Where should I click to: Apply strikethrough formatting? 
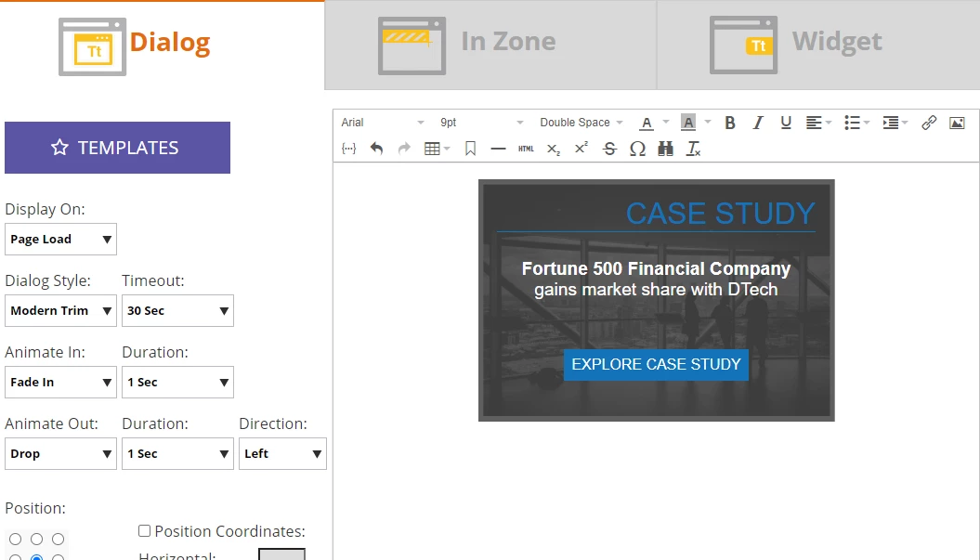[609, 149]
